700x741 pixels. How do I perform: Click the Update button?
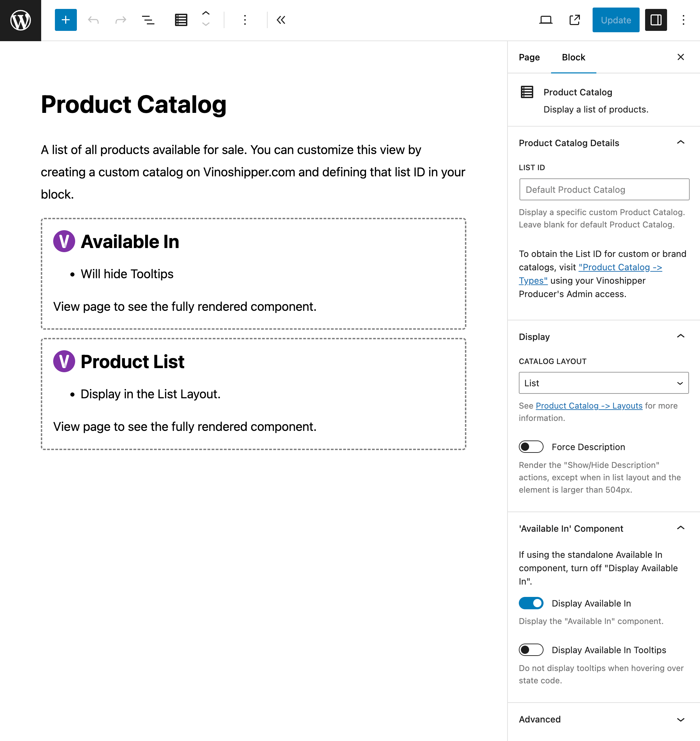[616, 20]
